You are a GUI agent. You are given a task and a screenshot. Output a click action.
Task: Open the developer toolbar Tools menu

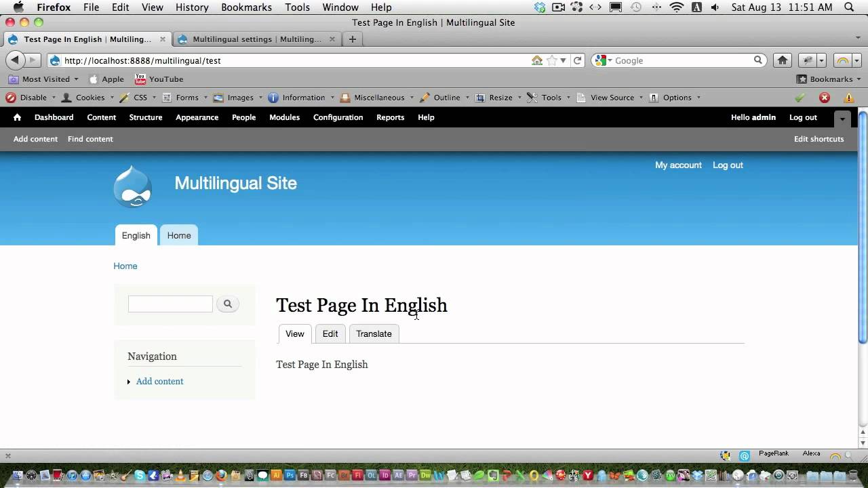point(548,98)
